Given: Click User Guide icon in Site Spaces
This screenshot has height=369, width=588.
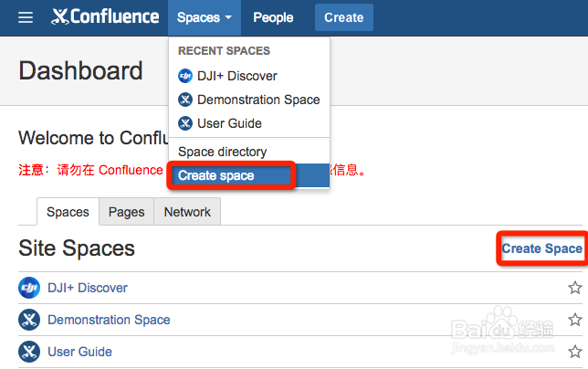Looking at the screenshot, I should coord(29,352).
